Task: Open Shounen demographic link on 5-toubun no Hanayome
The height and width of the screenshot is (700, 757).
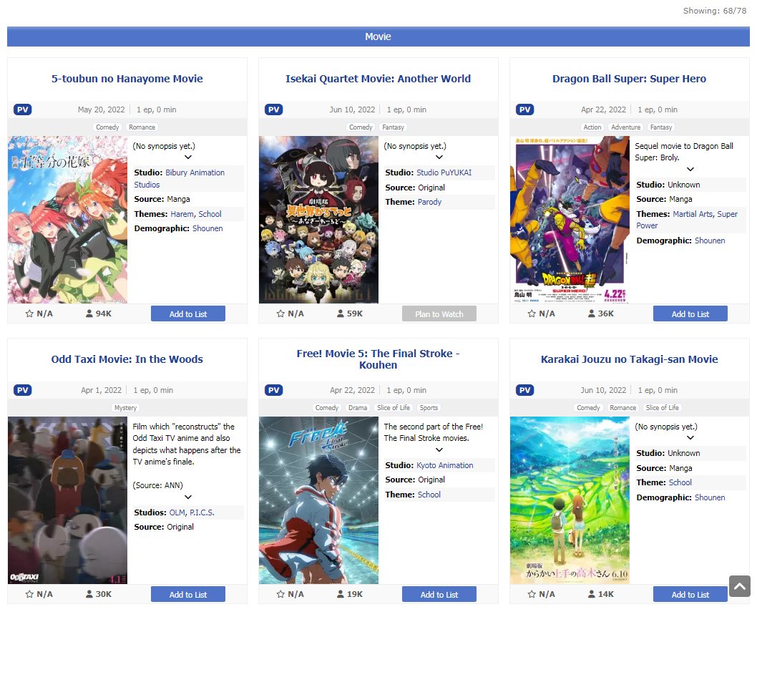Action: 207,228
